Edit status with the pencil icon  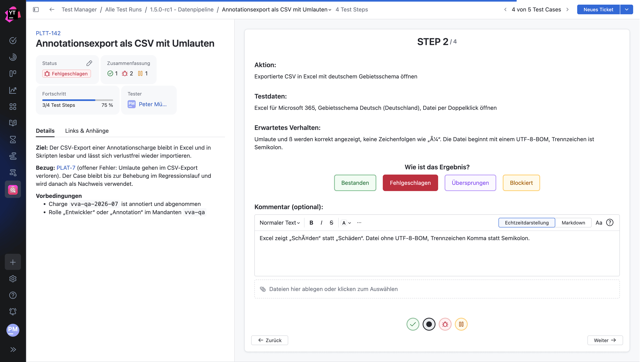coord(89,63)
